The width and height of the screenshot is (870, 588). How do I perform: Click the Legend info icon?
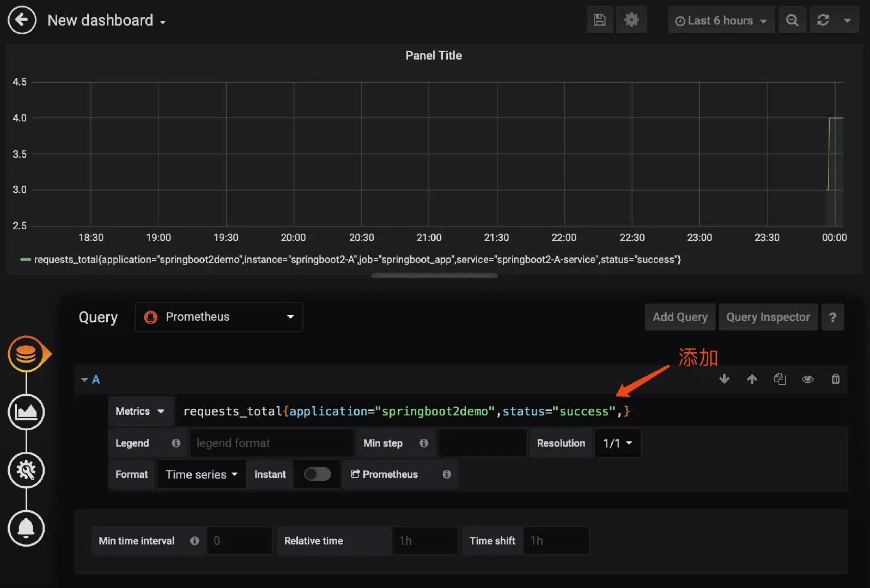176,443
